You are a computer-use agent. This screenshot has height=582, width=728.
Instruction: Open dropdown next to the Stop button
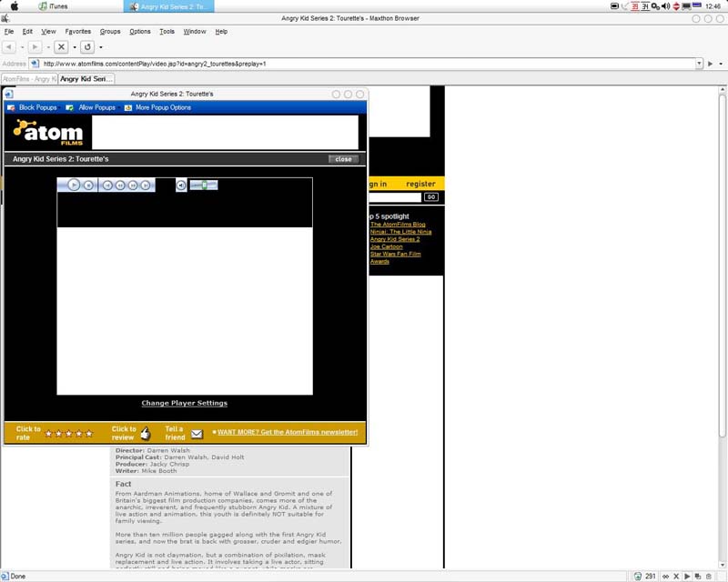click(75, 47)
